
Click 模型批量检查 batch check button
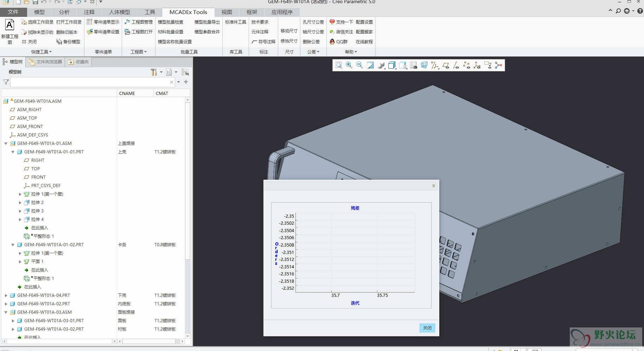pyautogui.click(x=171, y=22)
